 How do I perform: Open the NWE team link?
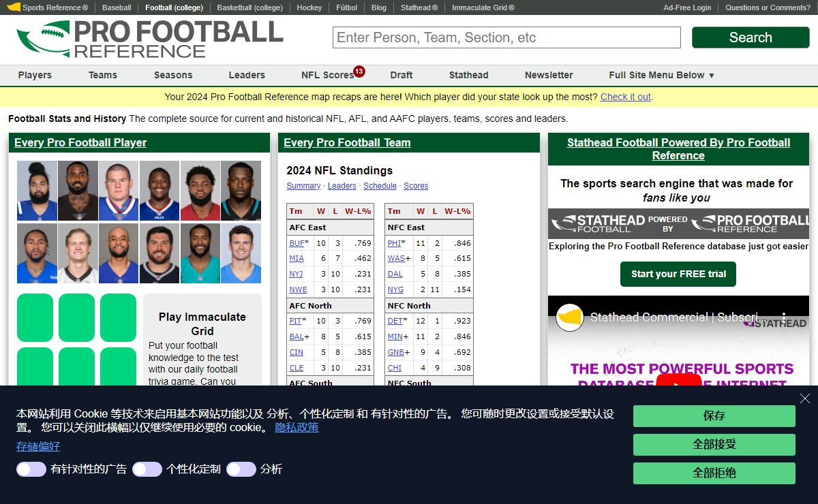coord(298,290)
